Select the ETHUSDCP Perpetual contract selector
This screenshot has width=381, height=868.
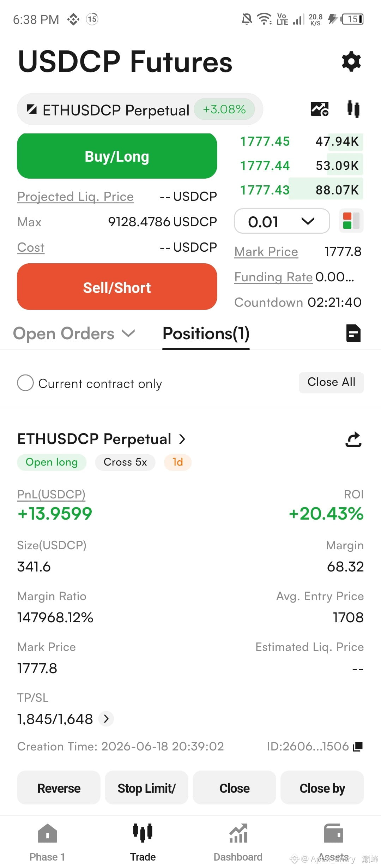pos(140,109)
